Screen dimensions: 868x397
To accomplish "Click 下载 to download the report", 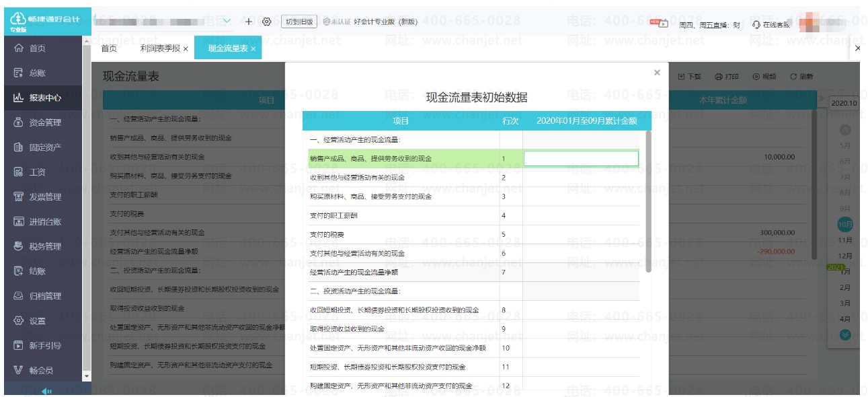I will coord(689,77).
